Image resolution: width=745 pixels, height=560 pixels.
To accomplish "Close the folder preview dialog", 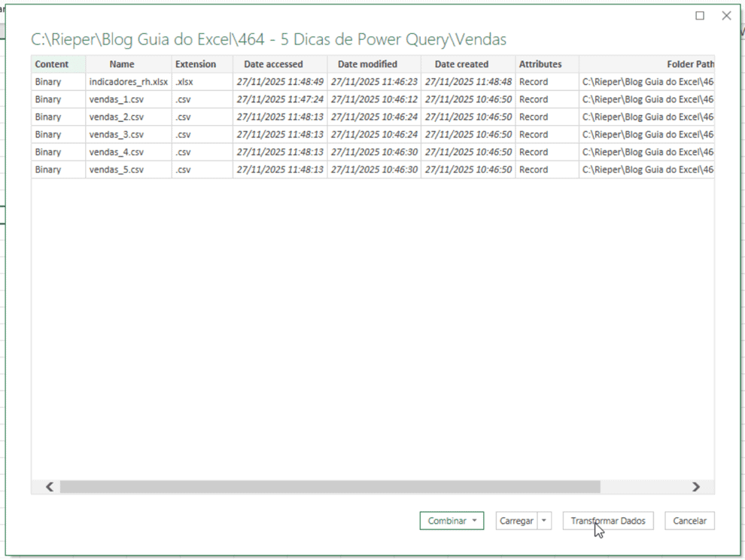I will [726, 16].
